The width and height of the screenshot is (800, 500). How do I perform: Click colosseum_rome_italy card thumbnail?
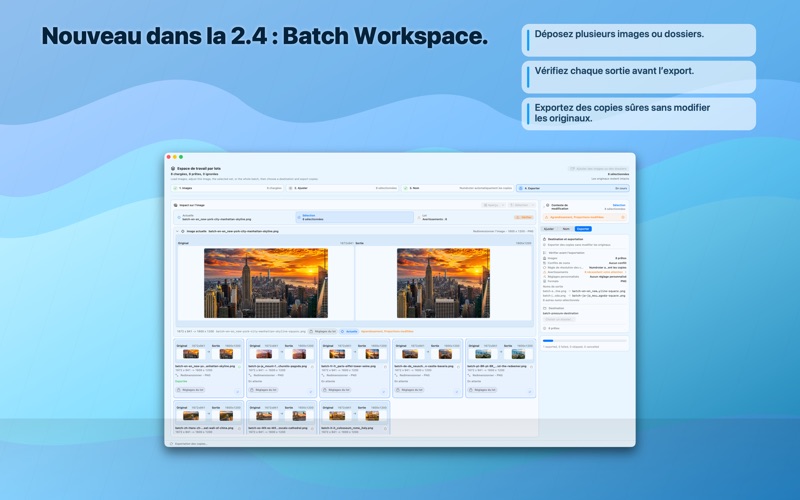pyautogui.click(x=337, y=416)
